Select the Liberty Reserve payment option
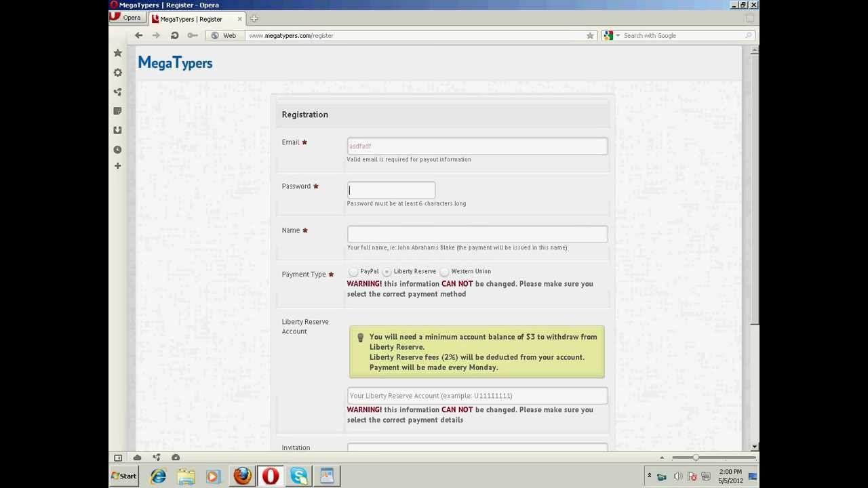Image resolution: width=868 pixels, height=488 pixels. coord(387,272)
